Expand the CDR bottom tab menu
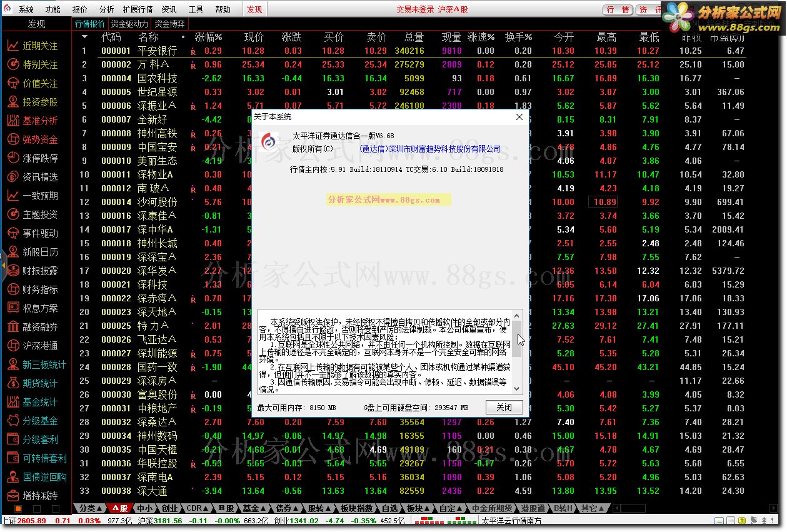The width and height of the screenshot is (787, 532). (x=198, y=508)
